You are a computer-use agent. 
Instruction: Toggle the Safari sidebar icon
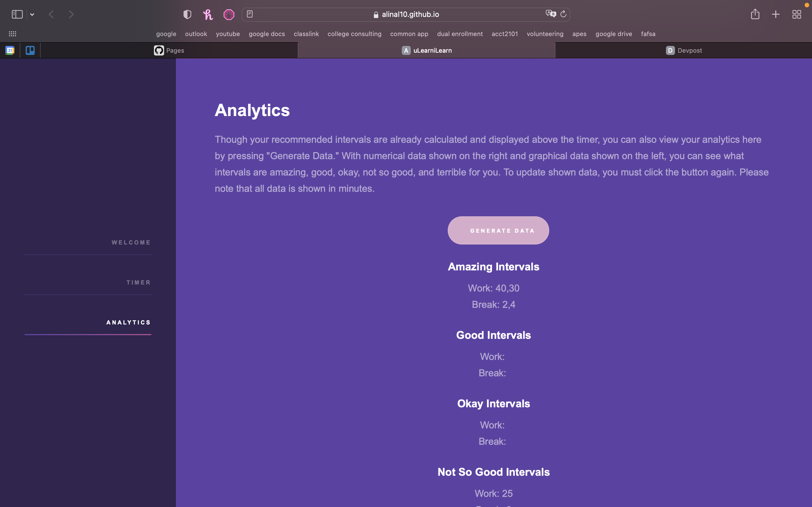pyautogui.click(x=17, y=14)
